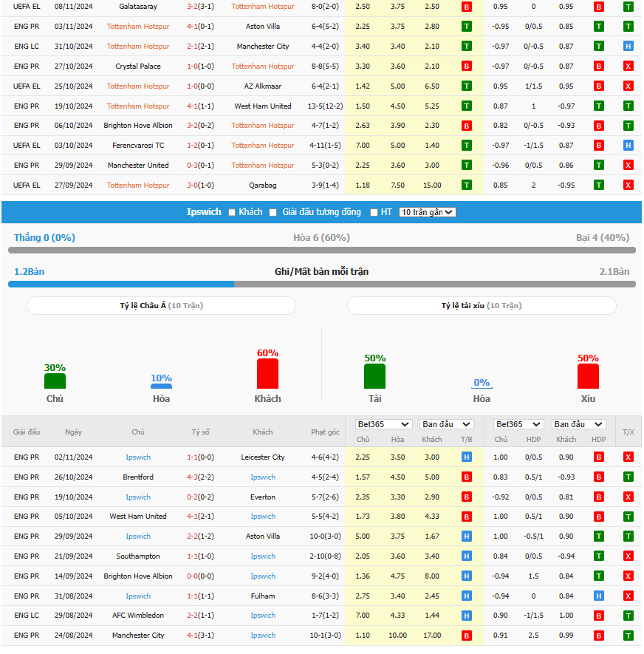Click the win/draw/loss grey progress bar
The height and width of the screenshot is (654, 644).
(322, 251)
